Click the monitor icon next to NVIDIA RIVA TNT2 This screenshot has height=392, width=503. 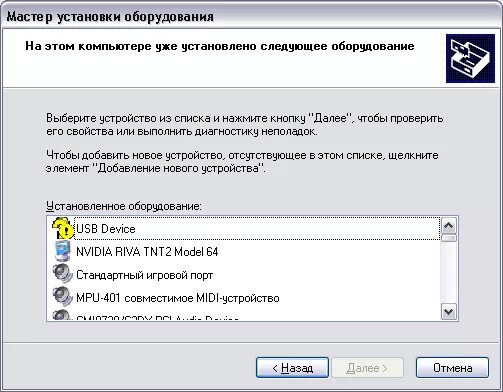click(x=62, y=251)
